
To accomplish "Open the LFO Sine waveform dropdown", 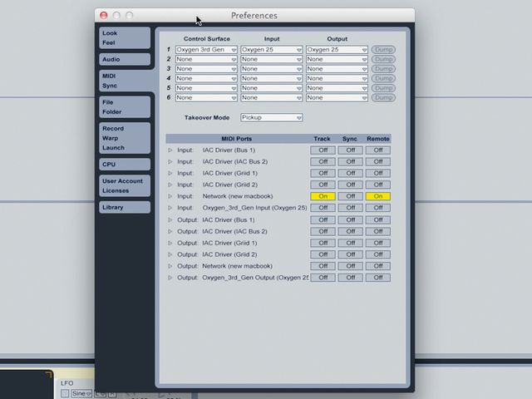I will click(81, 393).
